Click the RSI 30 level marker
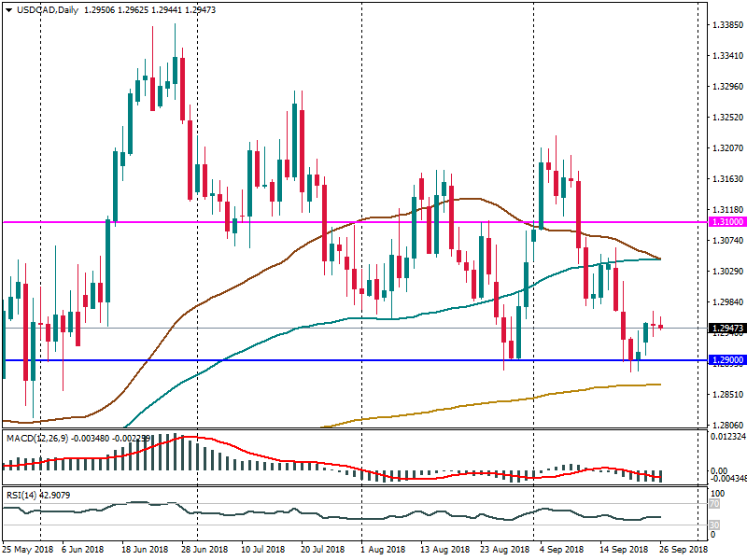The width and height of the screenshot is (747, 560). coord(714,524)
